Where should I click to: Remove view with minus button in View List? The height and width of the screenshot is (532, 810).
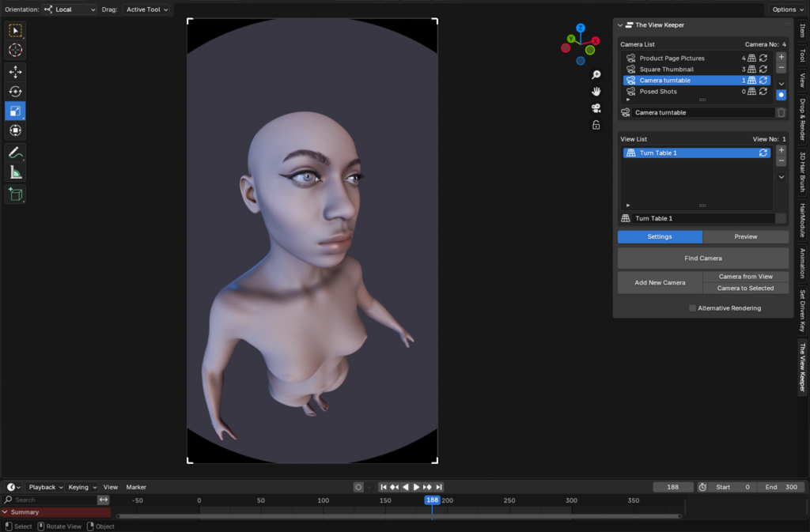781,161
